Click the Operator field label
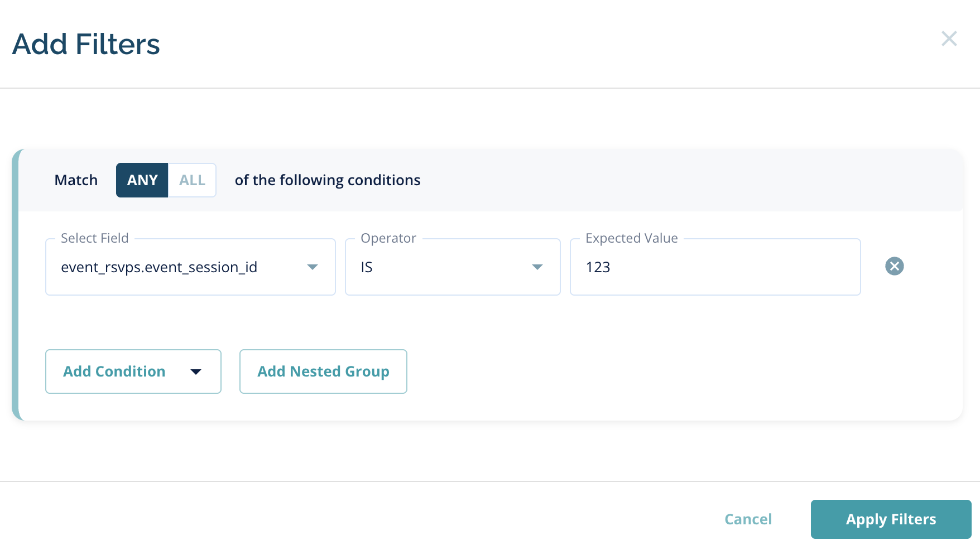This screenshot has height=550, width=980. 388,238
